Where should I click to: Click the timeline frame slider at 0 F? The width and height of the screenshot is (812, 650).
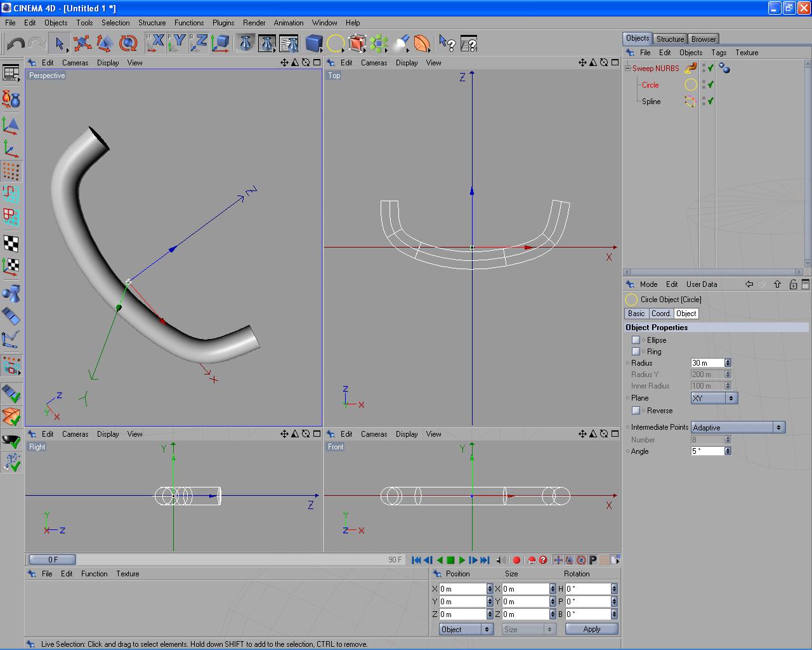point(53,559)
